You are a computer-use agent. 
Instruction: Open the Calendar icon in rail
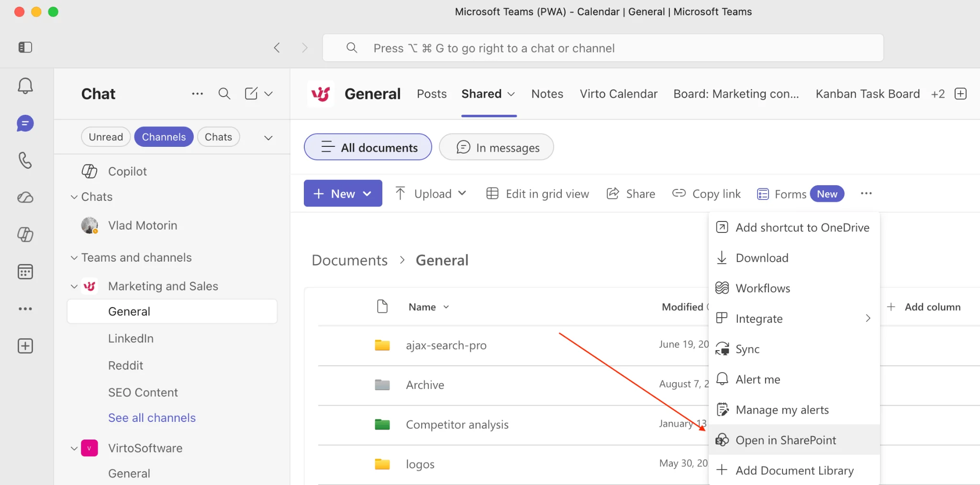[x=25, y=272]
